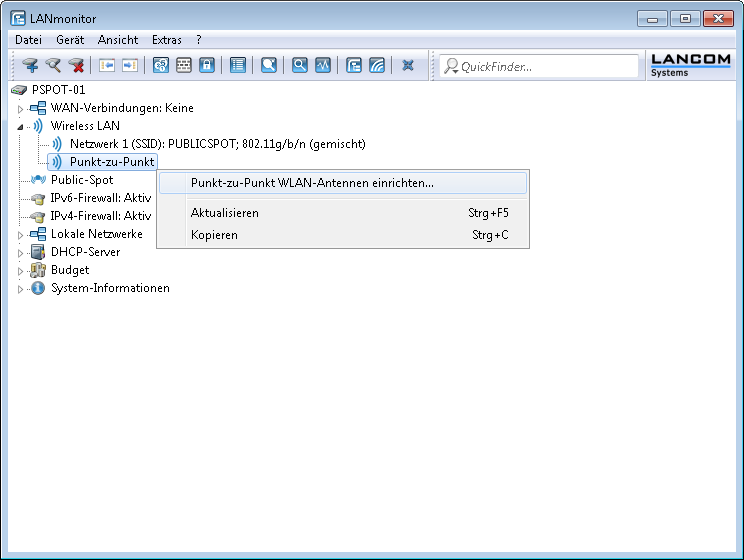Click the waveform graph toolbar icon
The width and height of the screenshot is (744, 560).
pos(322,66)
